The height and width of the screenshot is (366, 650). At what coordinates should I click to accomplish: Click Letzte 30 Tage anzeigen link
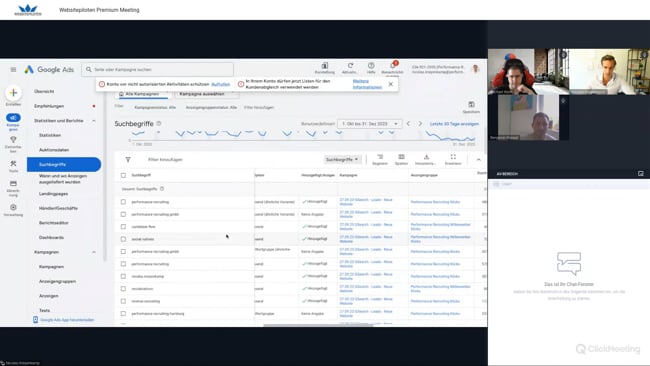coord(454,124)
